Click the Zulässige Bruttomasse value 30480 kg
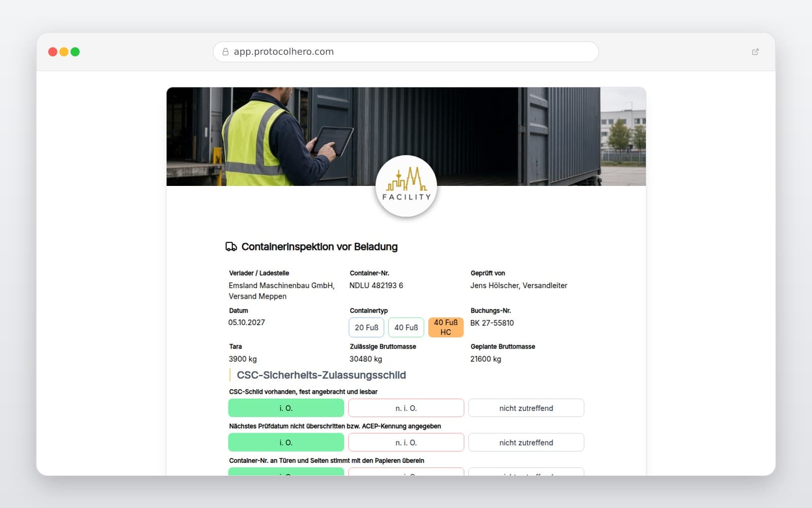 pos(365,359)
